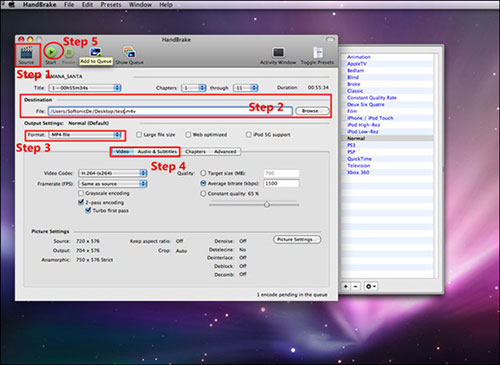Click the Average bitrate field showing 1500

click(281, 183)
